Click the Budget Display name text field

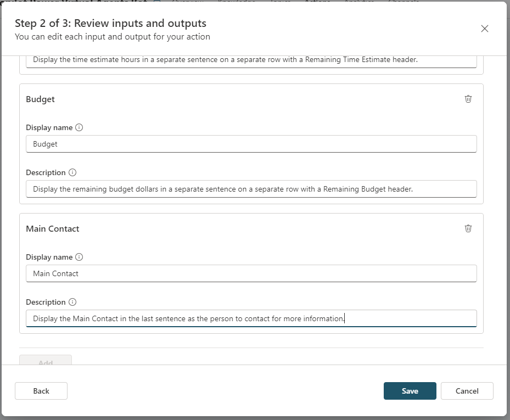point(251,144)
